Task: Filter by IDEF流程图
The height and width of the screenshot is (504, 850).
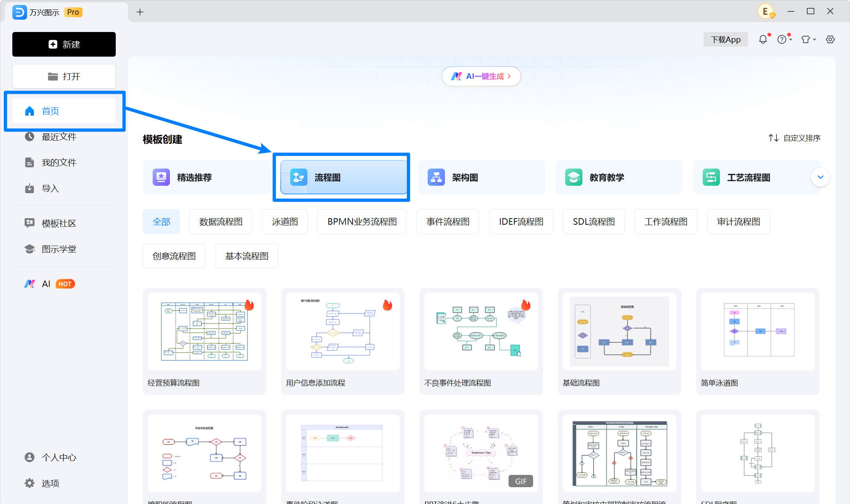Action: pos(521,221)
